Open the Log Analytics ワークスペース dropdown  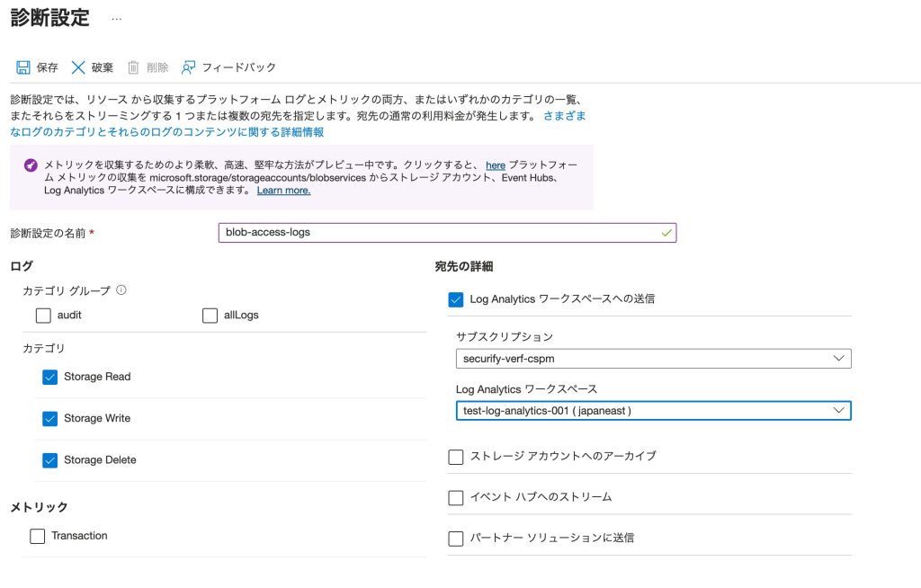pyautogui.click(x=653, y=411)
